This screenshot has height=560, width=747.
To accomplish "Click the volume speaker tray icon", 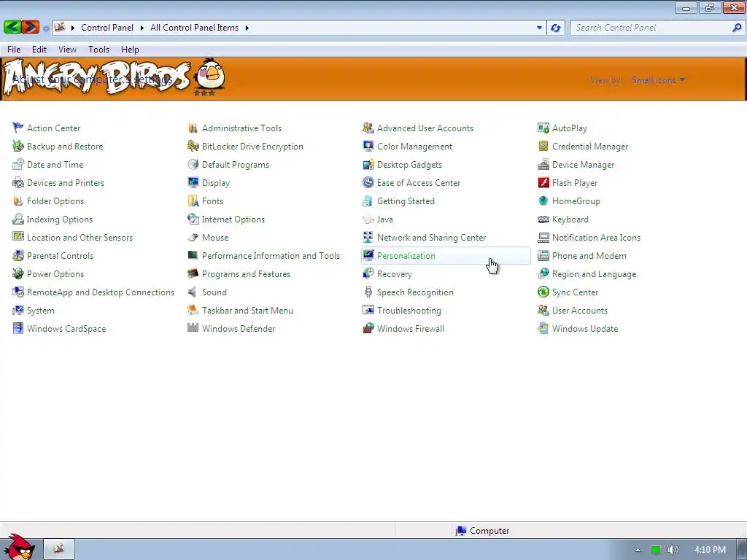I will point(673,550).
